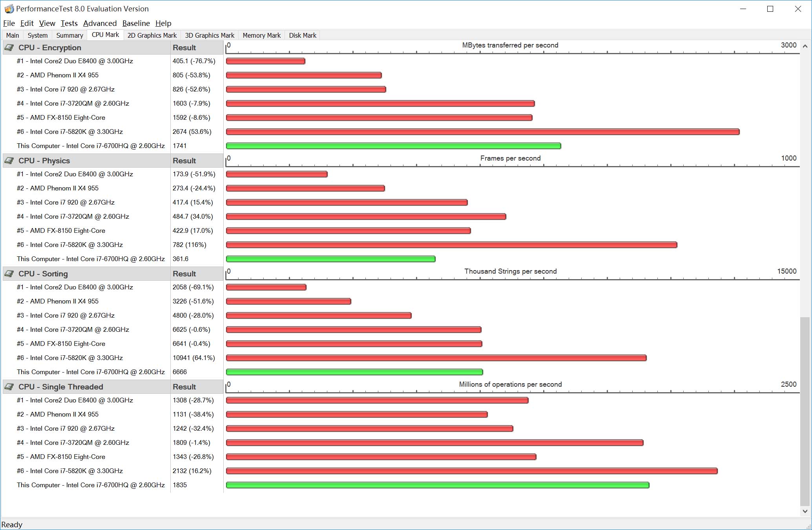Switch to the Memory Mark tab
Screen dimensions: 812x530
click(261, 35)
